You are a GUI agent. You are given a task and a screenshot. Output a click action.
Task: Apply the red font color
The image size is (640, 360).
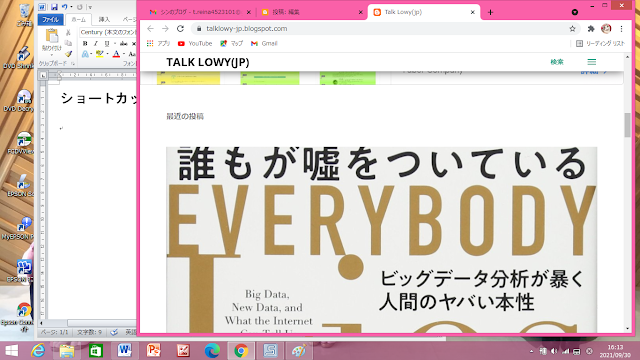[x=116, y=54]
